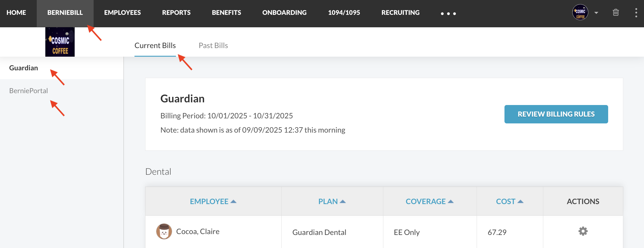Screen dimensions: 644x248
Task: Show more navigation items via the ellipsis
Action: click(448, 14)
